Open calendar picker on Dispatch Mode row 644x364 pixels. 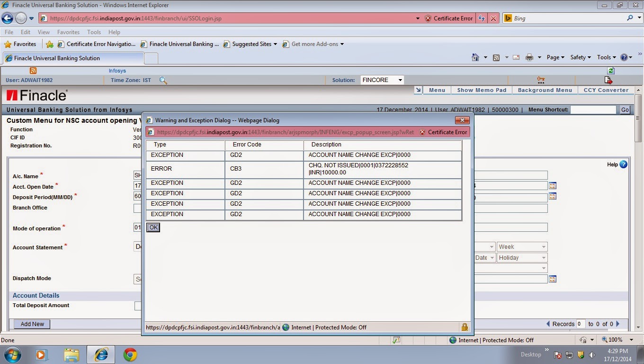(553, 279)
